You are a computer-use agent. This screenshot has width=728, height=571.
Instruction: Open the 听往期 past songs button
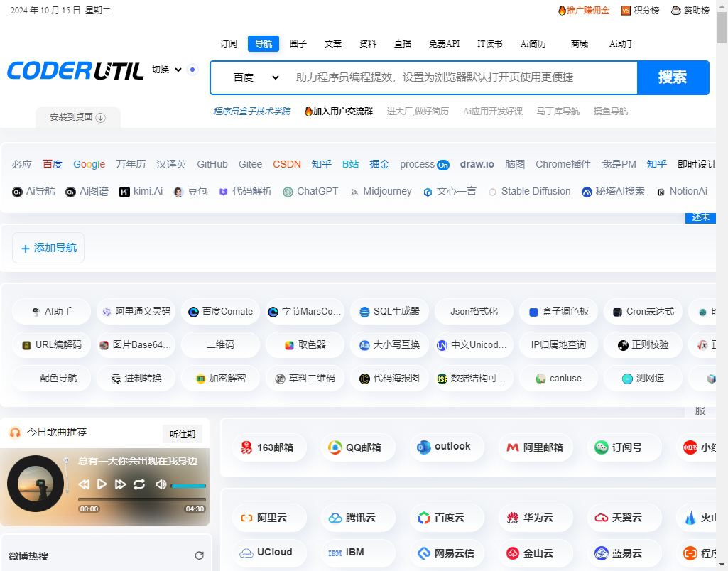183,434
